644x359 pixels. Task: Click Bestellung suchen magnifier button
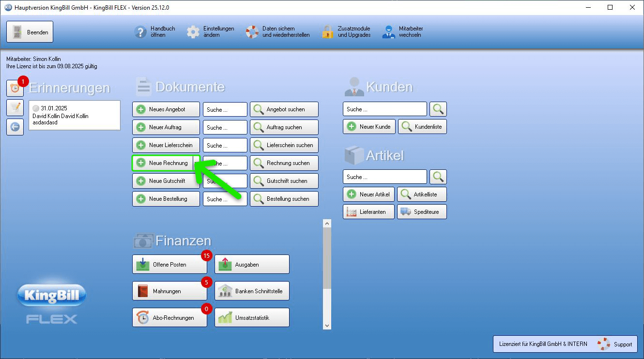pyautogui.click(x=284, y=199)
